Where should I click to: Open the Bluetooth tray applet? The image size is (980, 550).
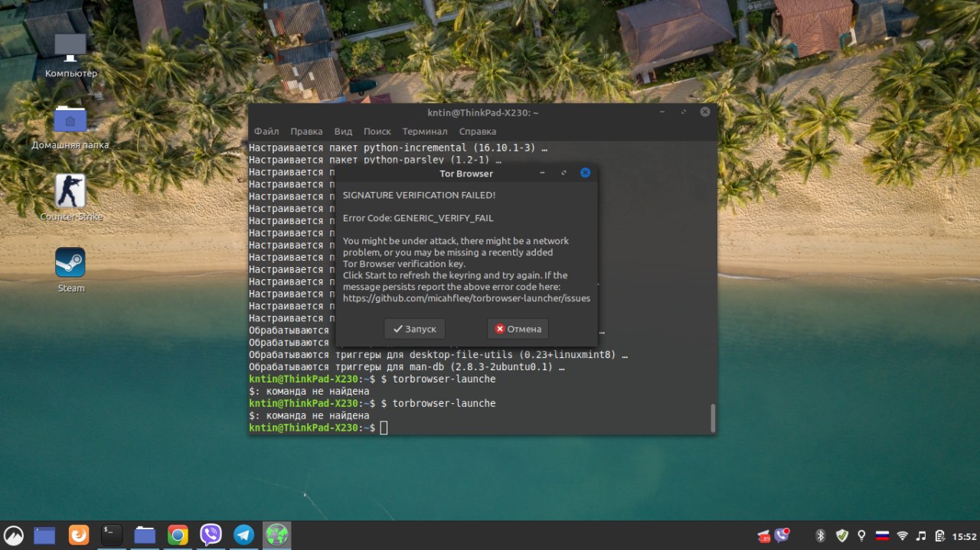[820, 535]
